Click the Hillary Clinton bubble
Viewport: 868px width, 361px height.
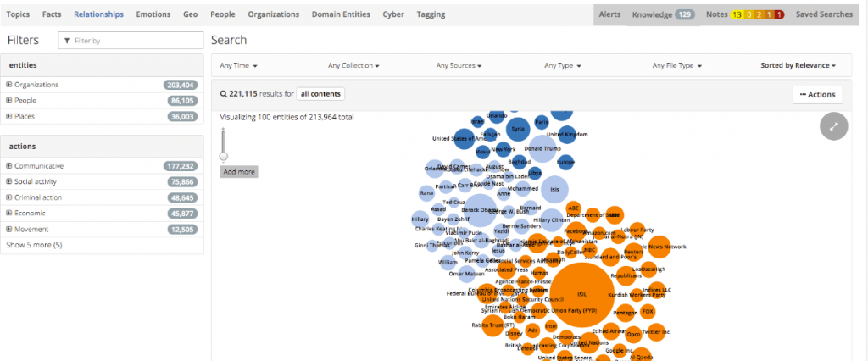pyautogui.click(x=552, y=219)
